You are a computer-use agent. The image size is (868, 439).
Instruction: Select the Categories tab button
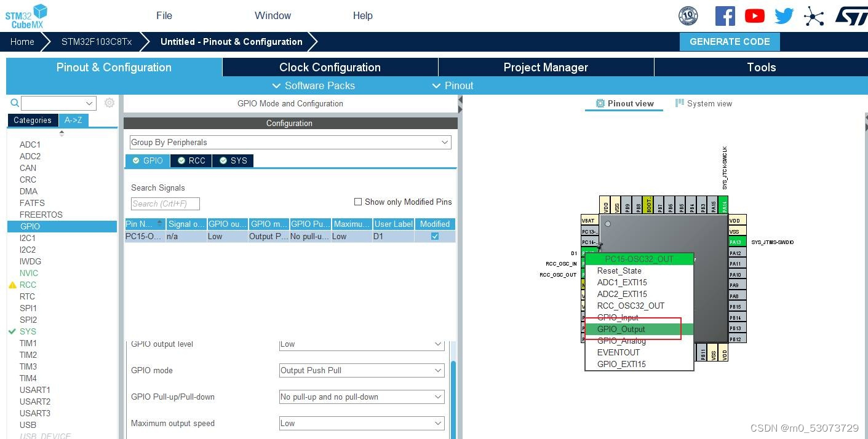[x=33, y=120]
